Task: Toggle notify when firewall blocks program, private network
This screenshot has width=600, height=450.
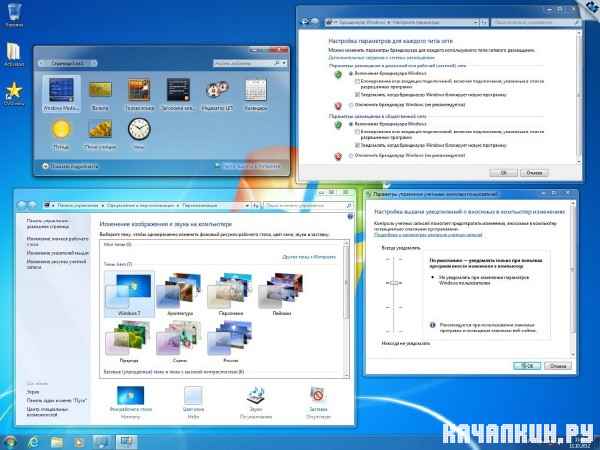Action: 357,95
